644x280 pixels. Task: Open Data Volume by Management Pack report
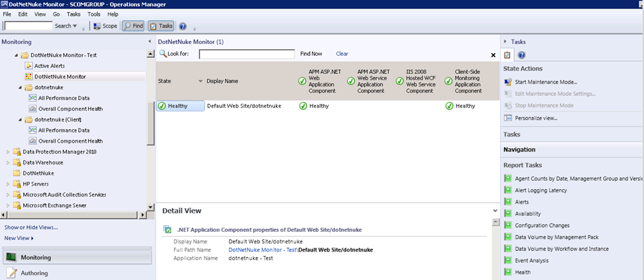click(x=556, y=237)
